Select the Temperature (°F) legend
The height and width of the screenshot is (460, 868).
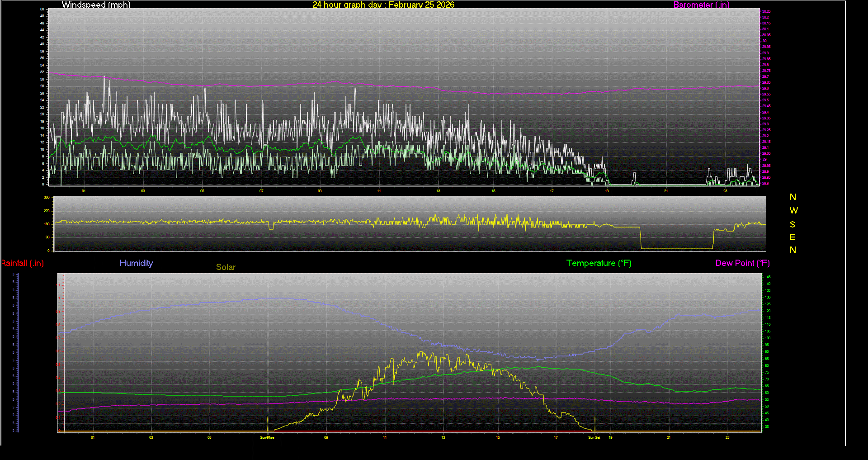pos(599,263)
